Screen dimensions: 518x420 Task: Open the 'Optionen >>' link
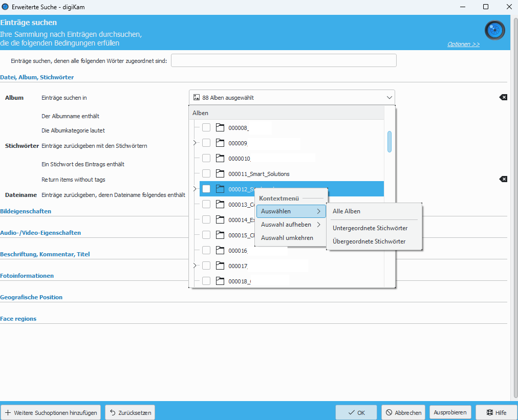point(463,44)
